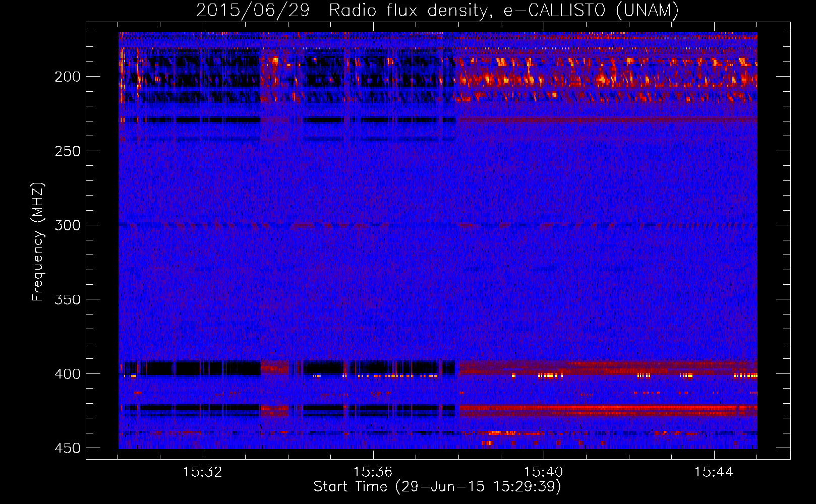
Task: Select the 400 frequency tick label
Action: pos(68,374)
